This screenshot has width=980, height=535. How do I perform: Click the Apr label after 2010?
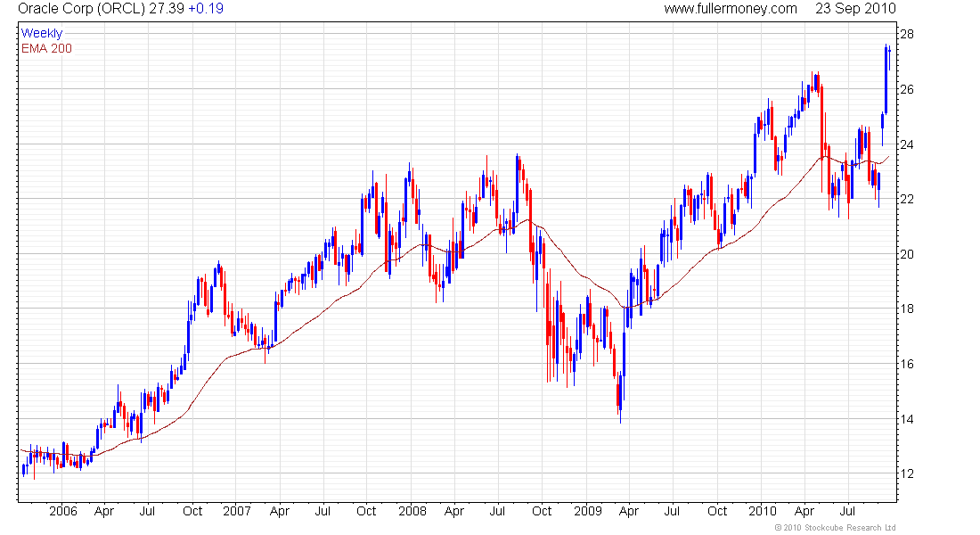804,511
